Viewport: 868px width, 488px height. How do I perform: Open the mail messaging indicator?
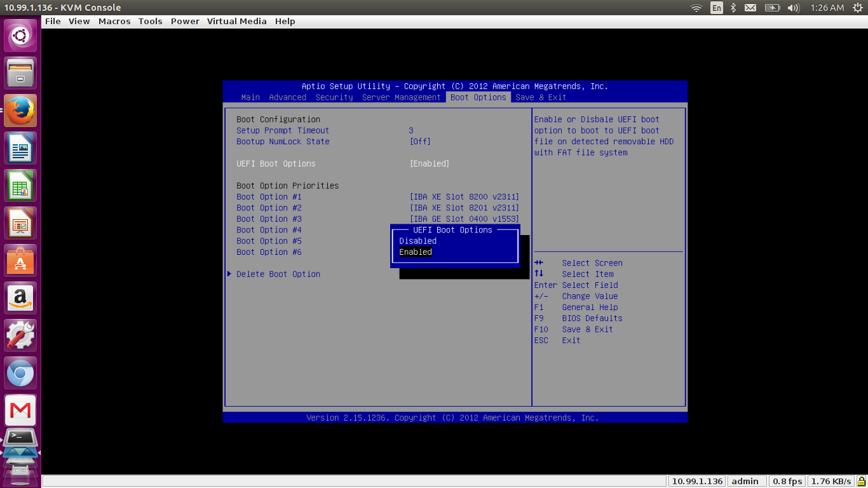(x=750, y=8)
